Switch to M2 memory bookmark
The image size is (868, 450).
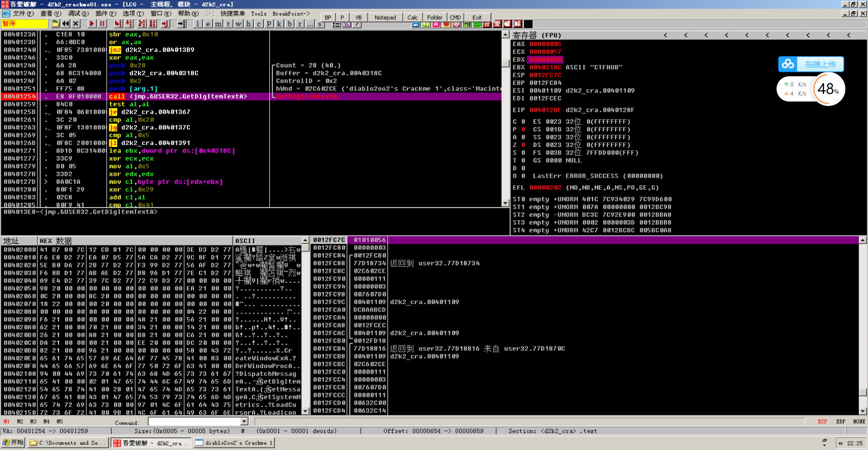tap(20, 421)
